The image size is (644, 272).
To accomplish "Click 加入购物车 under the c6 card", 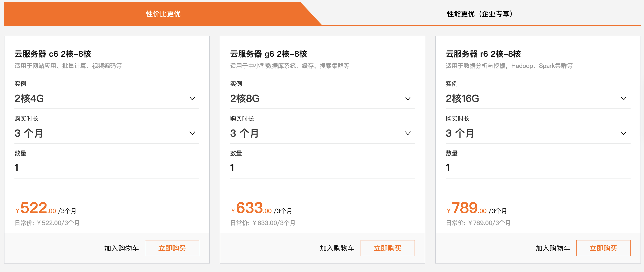I will pyautogui.click(x=122, y=248).
